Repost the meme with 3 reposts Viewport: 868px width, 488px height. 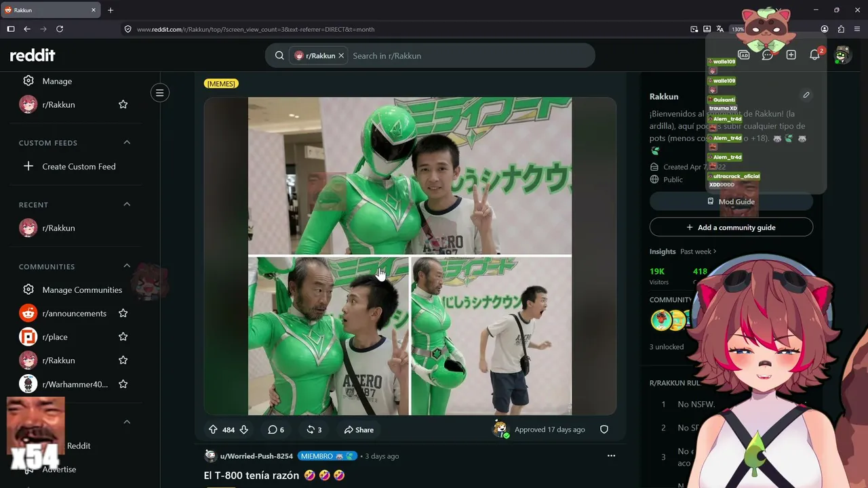point(314,430)
